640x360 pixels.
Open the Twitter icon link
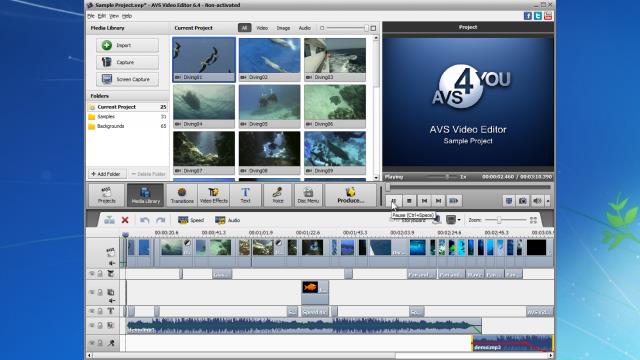(x=538, y=16)
